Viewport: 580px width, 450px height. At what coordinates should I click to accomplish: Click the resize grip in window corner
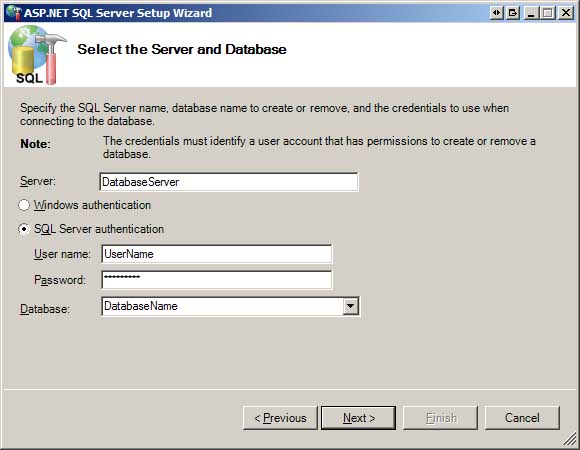coord(570,440)
